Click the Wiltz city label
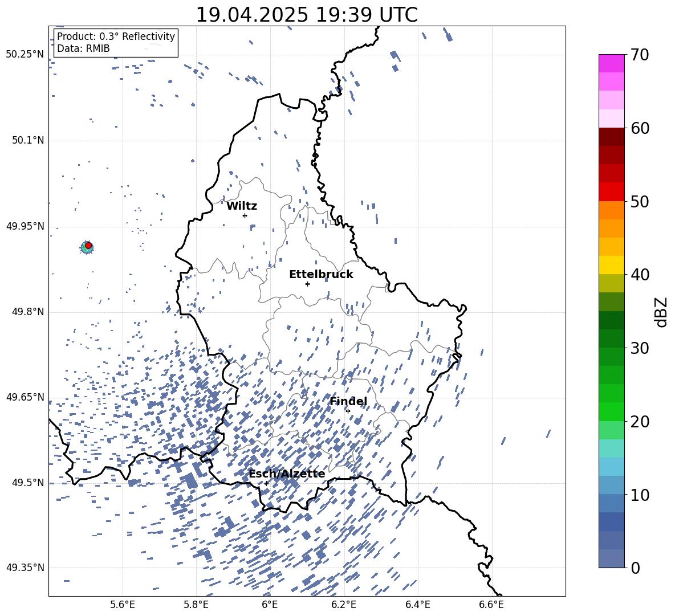The width and height of the screenshot is (675, 616). (x=242, y=206)
